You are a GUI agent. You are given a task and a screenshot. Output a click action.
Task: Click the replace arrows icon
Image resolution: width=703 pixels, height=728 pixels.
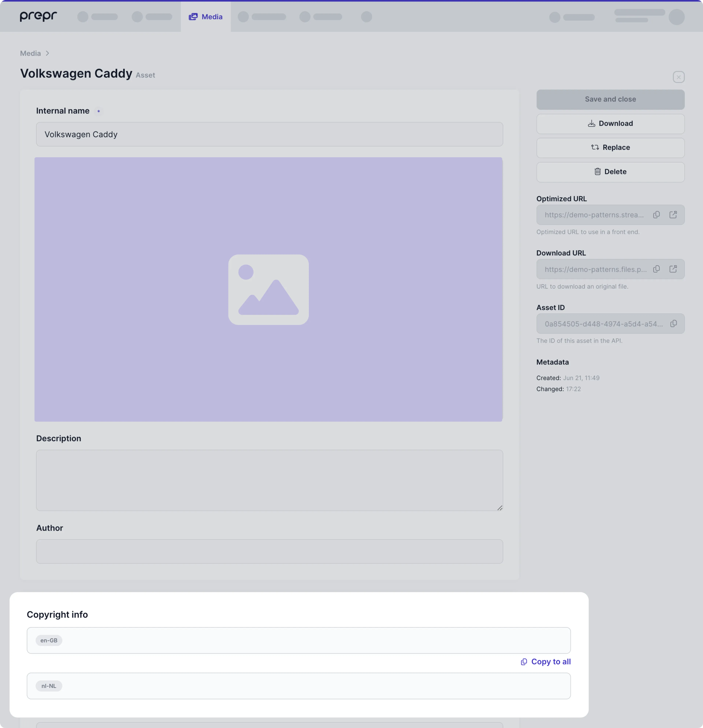[x=595, y=147]
